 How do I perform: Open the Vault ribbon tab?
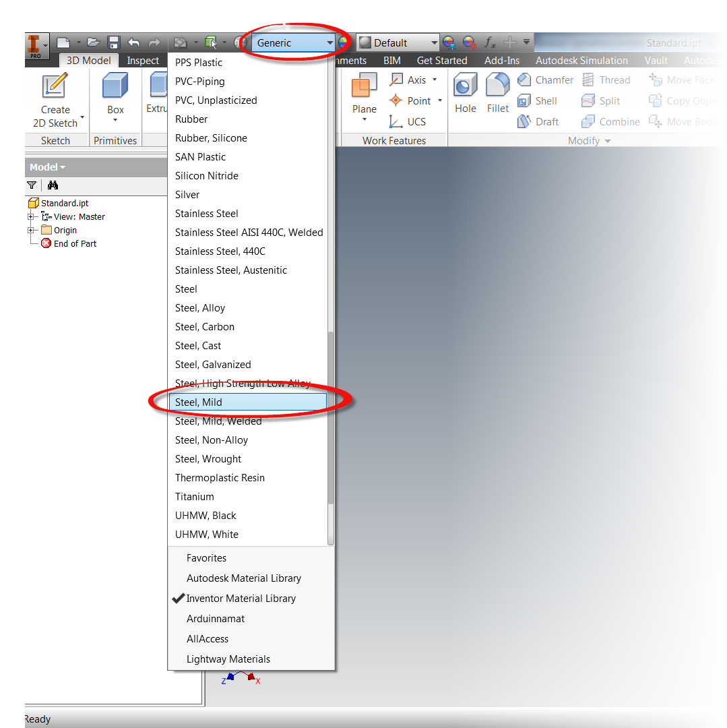tap(656, 61)
